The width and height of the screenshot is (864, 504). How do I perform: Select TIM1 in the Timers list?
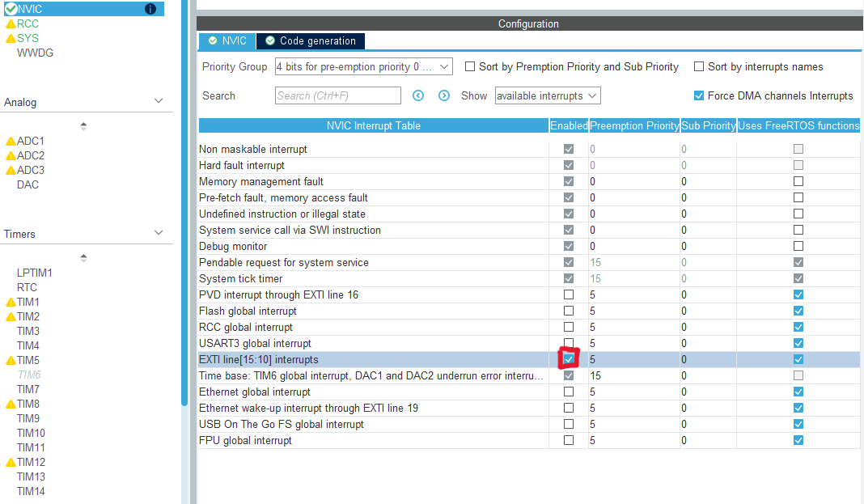(28, 302)
